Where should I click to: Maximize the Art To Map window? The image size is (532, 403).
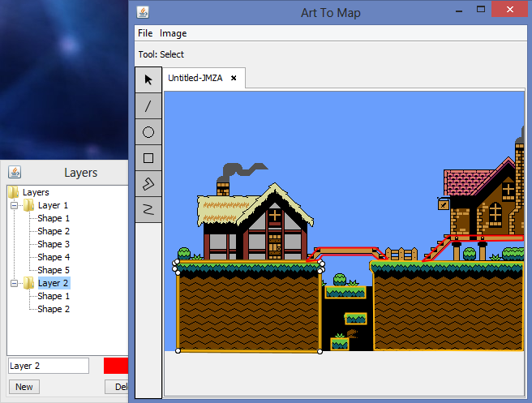pyautogui.click(x=480, y=10)
